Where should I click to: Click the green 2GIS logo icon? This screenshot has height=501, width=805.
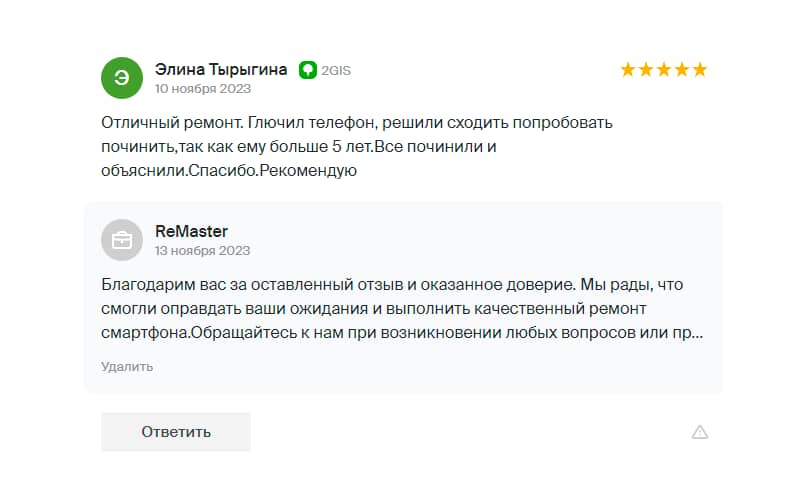[x=308, y=70]
